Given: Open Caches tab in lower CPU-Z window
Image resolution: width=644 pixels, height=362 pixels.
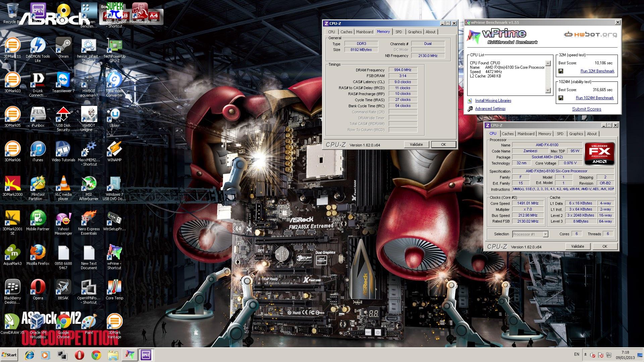Looking at the screenshot, I should point(507,134).
